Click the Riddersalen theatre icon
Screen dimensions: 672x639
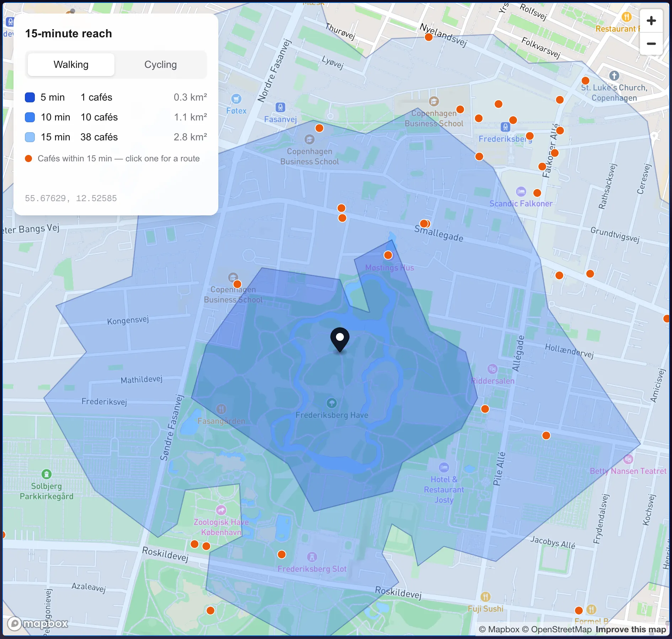[492, 369]
